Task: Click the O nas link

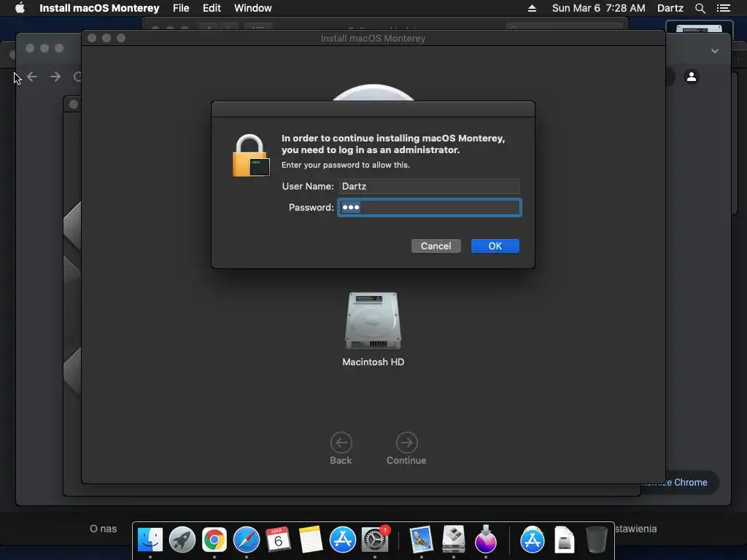Action: (103, 529)
